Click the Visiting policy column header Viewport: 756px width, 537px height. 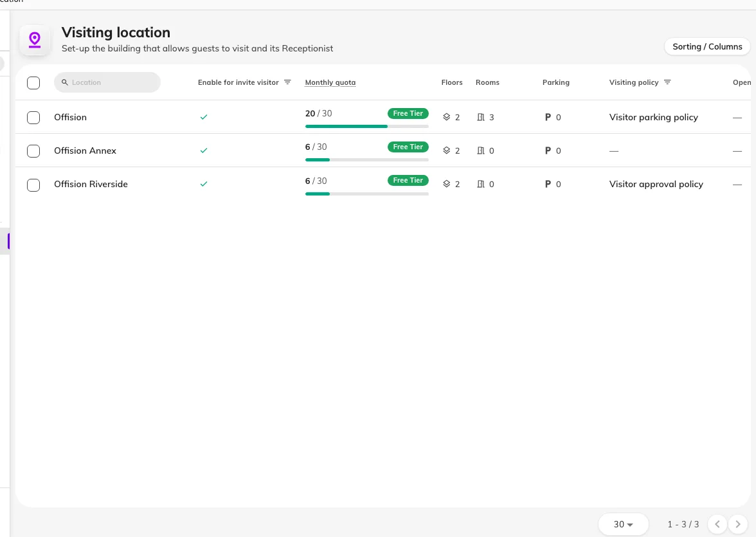pos(634,82)
